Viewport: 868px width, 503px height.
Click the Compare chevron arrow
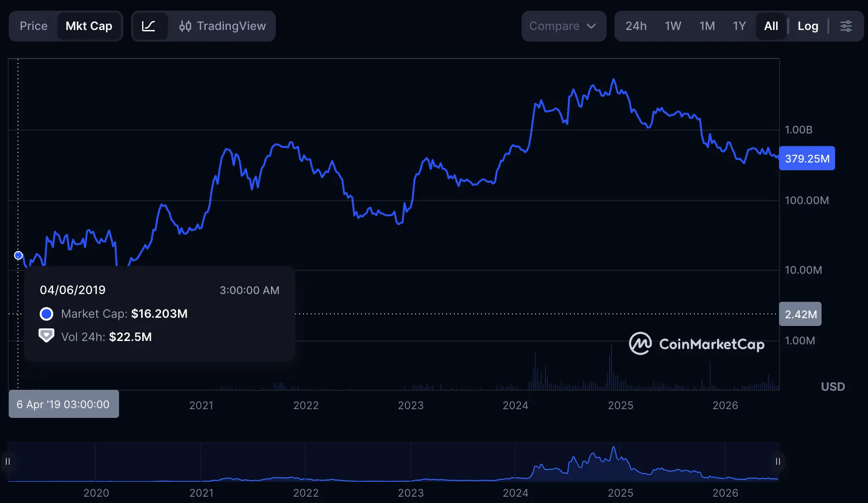pos(591,26)
